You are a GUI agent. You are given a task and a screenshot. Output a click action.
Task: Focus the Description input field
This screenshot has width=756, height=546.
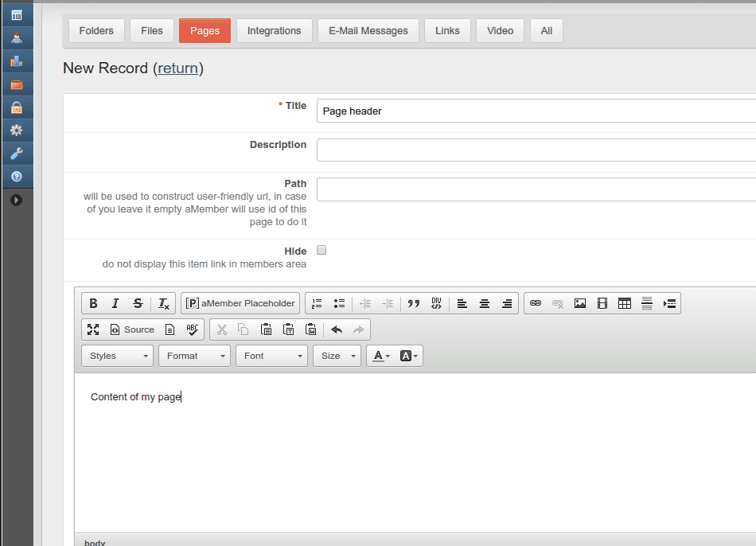pyautogui.click(x=536, y=150)
